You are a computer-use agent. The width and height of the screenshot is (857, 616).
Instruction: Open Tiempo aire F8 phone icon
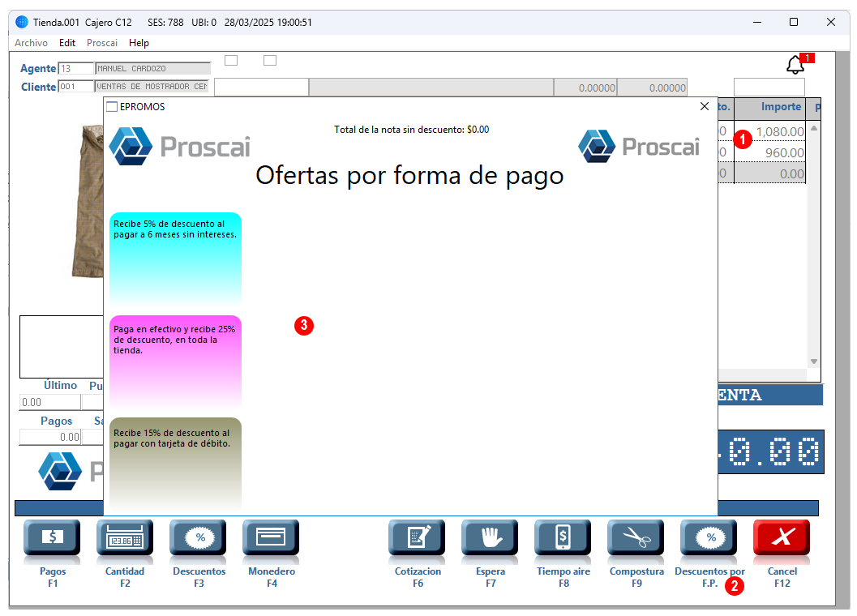pos(563,537)
